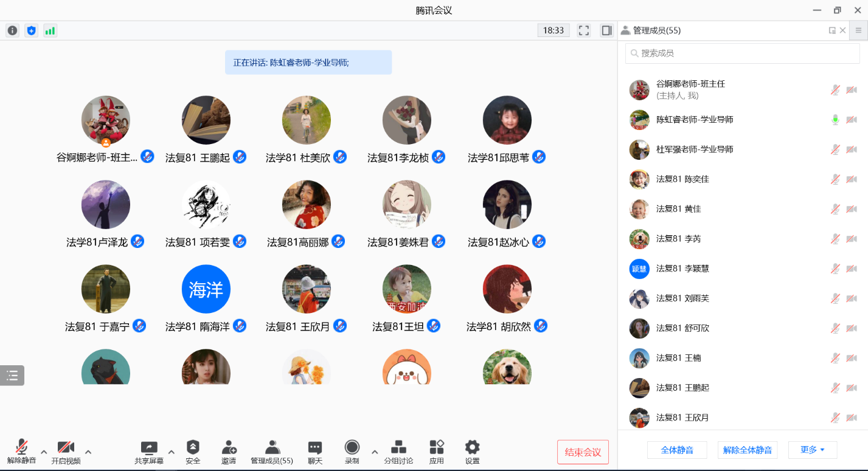Open the 更多 dropdown in member panel
Viewport: 868px width, 471px height.
[813, 450]
